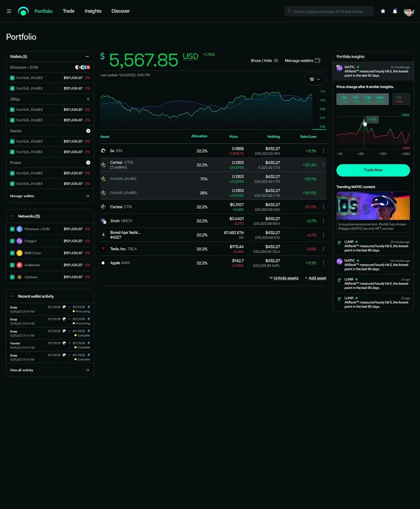Click the hamburger menu icon
This screenshot has width=420, height=509.
coord(9,11)
